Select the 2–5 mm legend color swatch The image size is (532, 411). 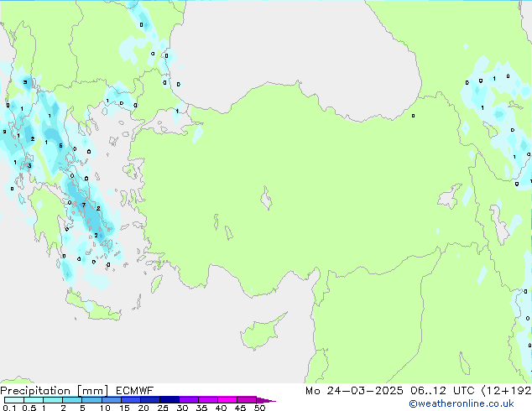[72, 400]
